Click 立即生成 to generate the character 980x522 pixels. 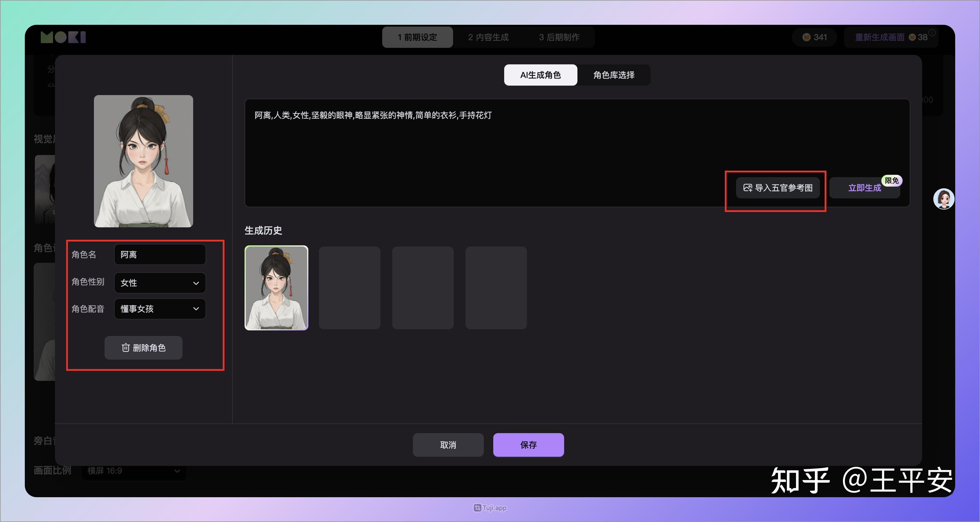[x=864, y=188]
